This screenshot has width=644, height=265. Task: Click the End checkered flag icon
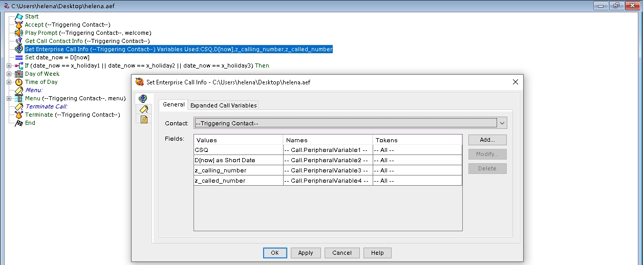(19, 123)
